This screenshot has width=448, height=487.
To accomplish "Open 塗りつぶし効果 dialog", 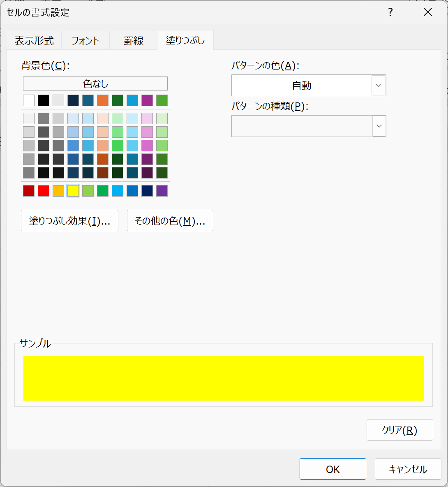I will 69,220.
